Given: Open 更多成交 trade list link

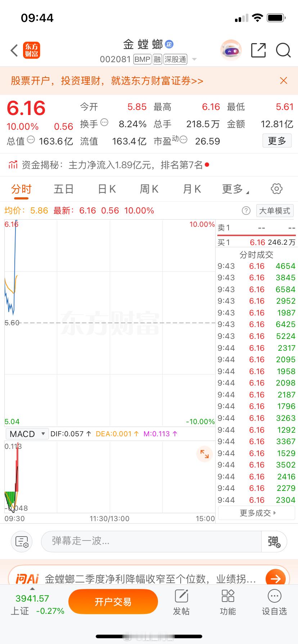Looking at the screenshot, I should pyautogui.click(x=257, y=513).
